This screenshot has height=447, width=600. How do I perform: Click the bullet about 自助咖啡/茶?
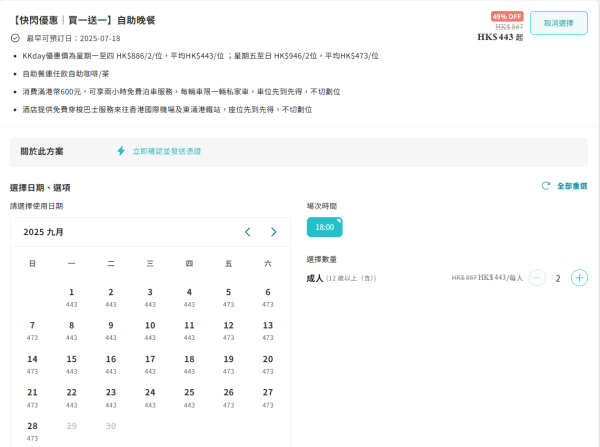pos(66,73)
